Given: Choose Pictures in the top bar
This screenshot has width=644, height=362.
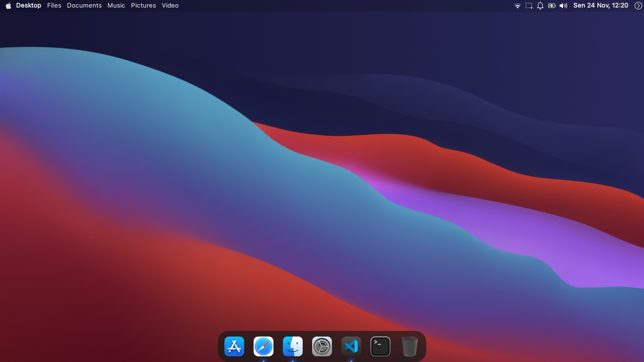Looking at the screenshot, I should [143, 6].
